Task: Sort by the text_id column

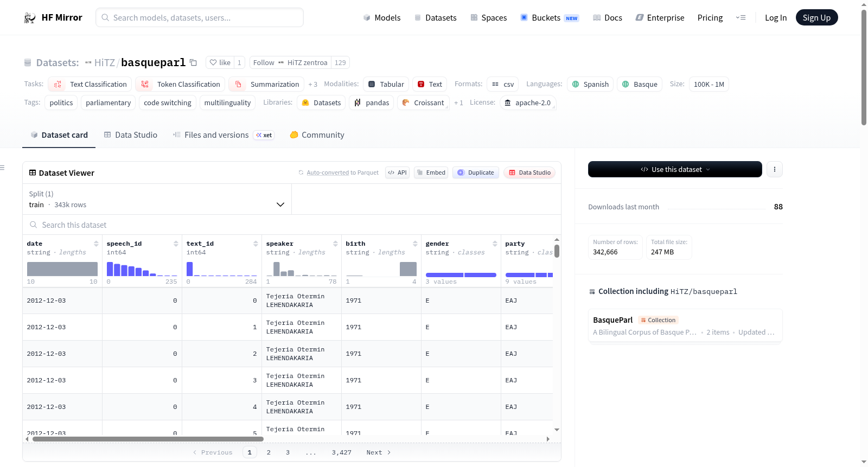Action: [x=256, y=244]
